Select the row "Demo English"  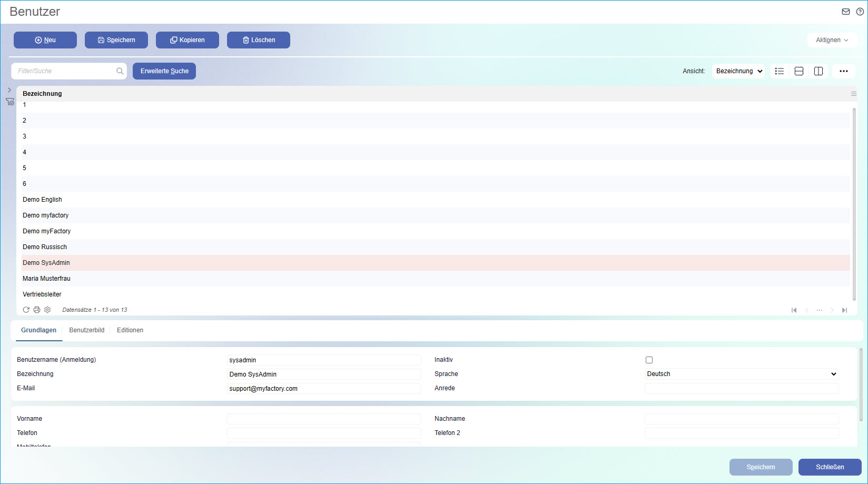(436, 200)
